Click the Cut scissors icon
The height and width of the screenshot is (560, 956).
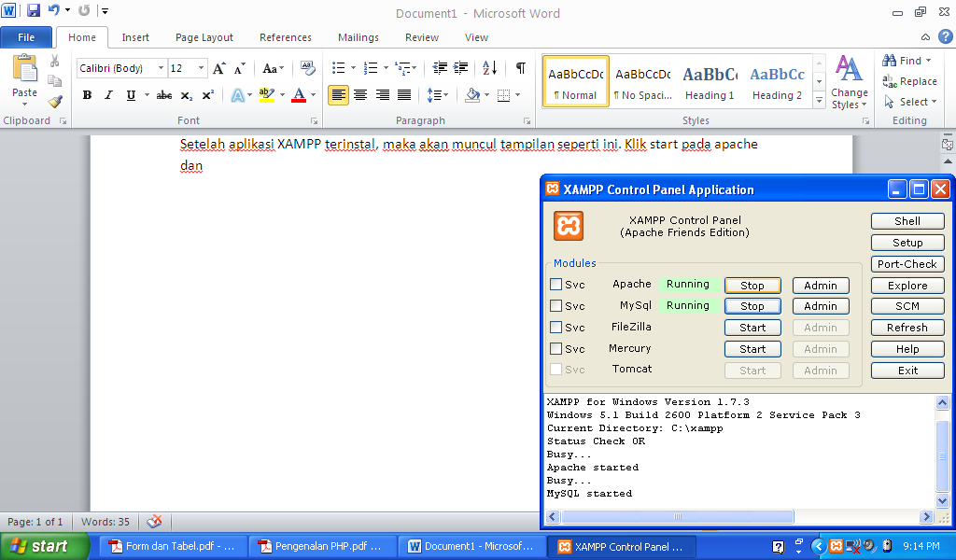coord(55,61)
